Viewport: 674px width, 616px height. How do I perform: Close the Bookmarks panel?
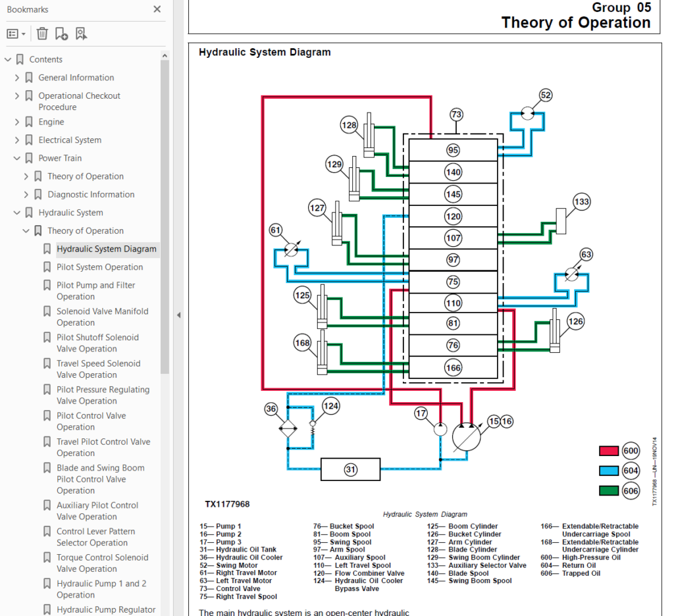157,9
